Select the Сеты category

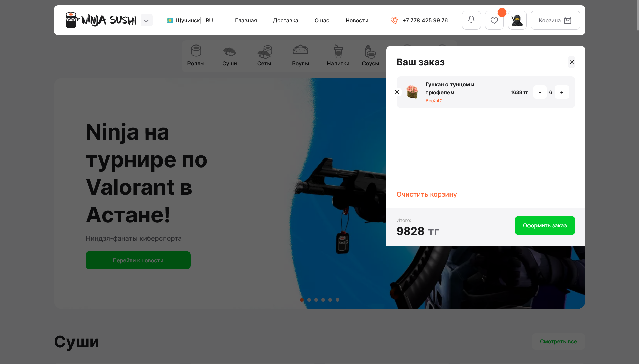tap(264, 56)
